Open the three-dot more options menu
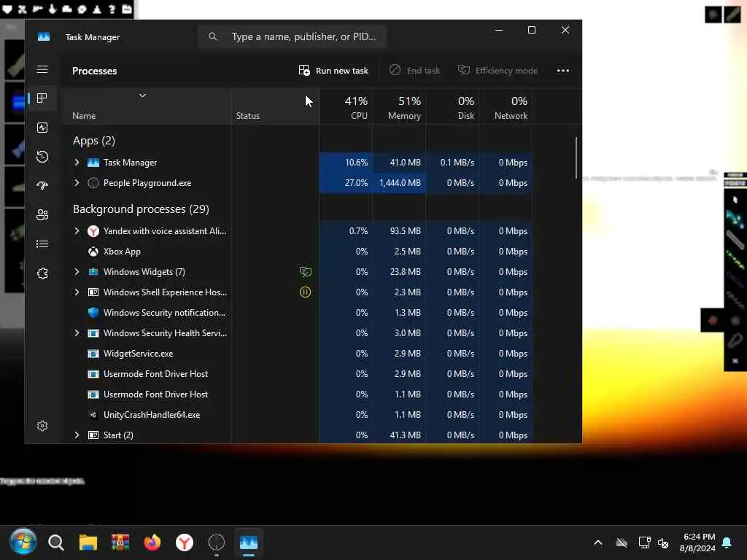The image size is (747, 560). 563,71
